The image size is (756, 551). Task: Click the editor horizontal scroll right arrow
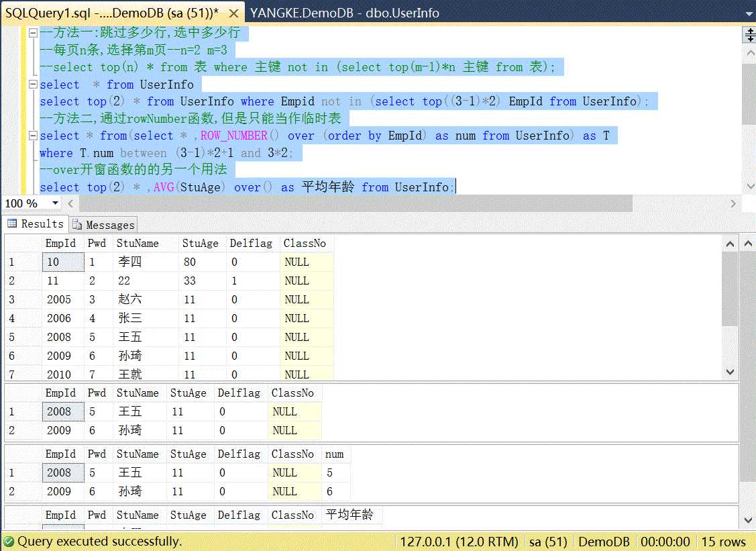click(x=733, y=203)
